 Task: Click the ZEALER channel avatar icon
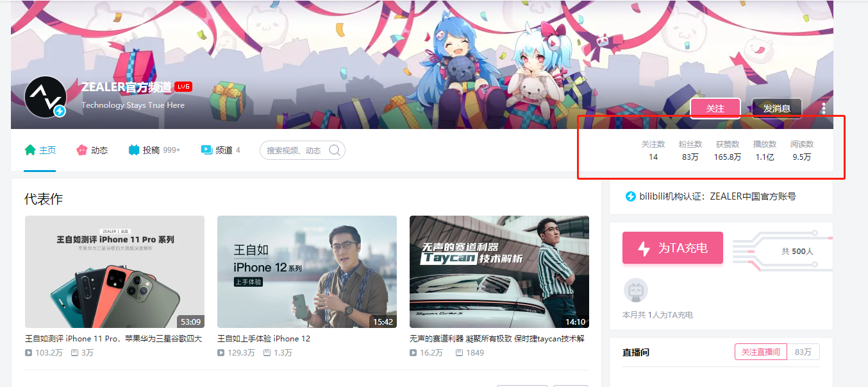click(x=45, y=97)
